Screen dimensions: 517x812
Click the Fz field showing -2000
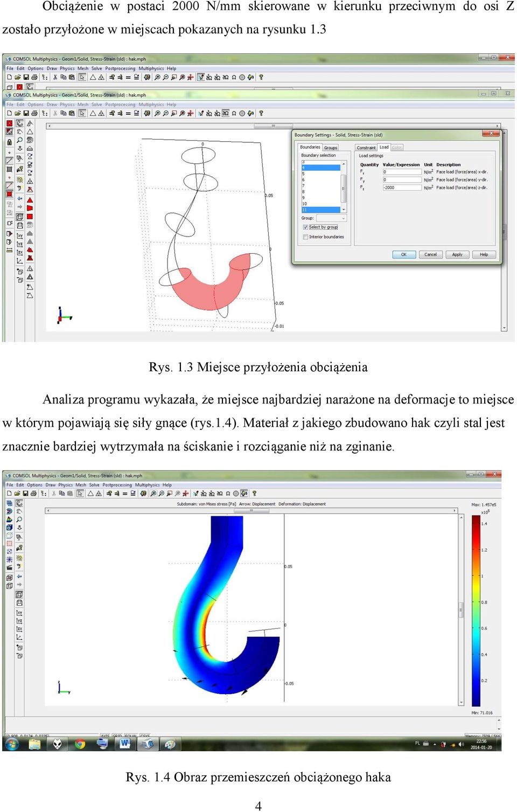click(x=402, y=188)
